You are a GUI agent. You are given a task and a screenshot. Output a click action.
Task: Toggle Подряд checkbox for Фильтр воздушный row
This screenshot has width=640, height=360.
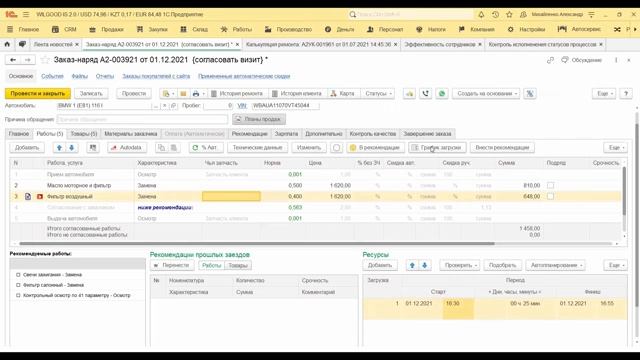[x=551, y=196]
